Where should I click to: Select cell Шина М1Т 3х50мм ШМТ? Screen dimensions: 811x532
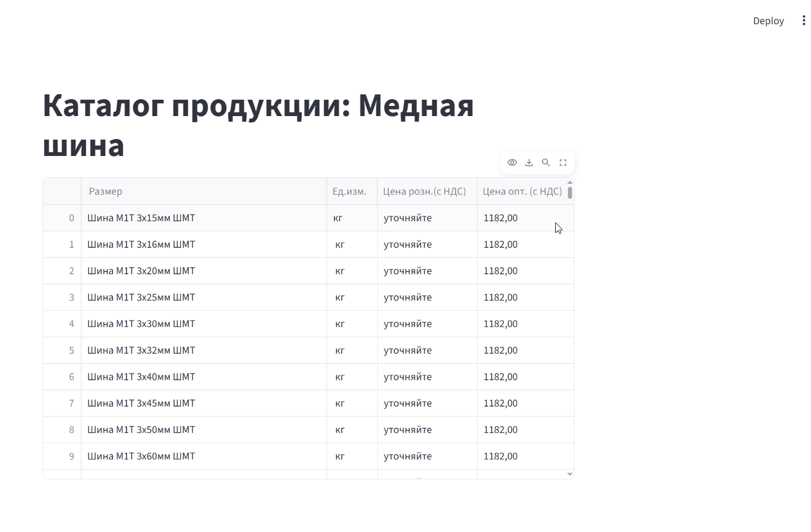(204, 430)
